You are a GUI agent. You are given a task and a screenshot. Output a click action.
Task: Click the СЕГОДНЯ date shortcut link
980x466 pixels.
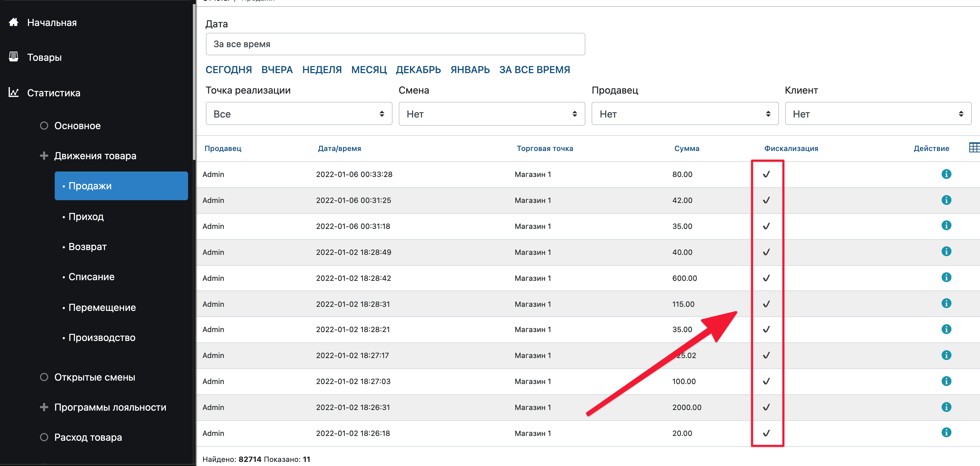[x=228, y=70]
